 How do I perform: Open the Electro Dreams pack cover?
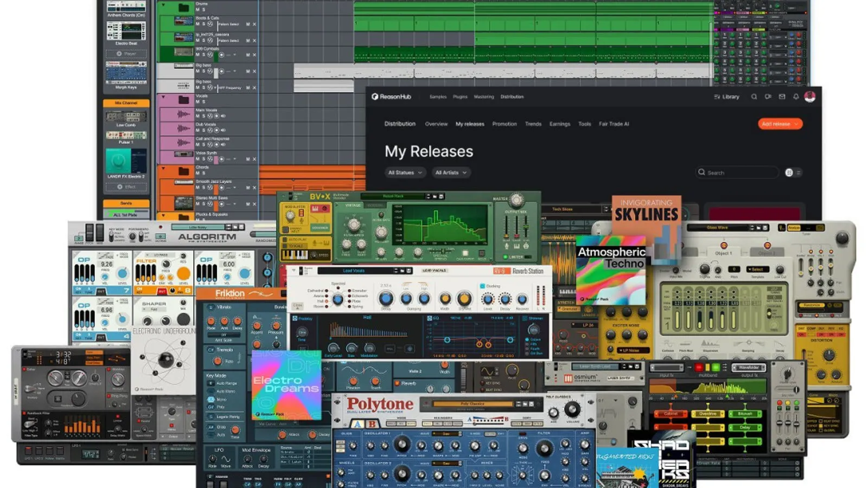click(286, 384)
